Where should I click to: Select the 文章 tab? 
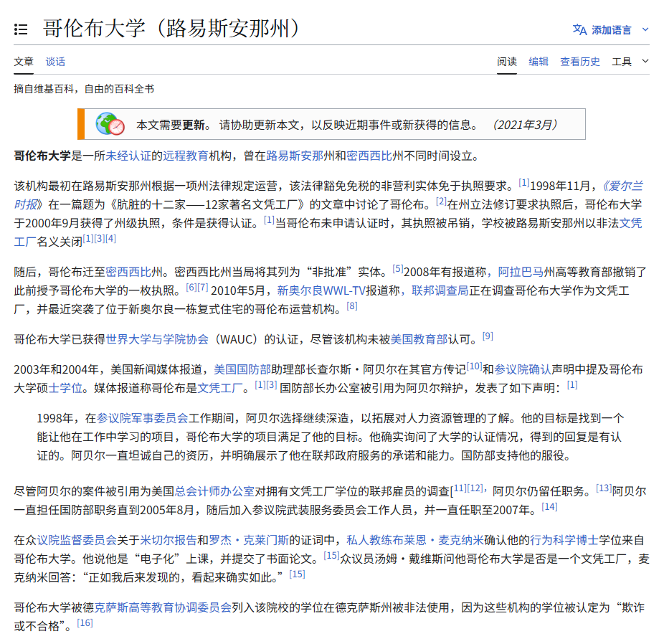click(x=24, y=62)
